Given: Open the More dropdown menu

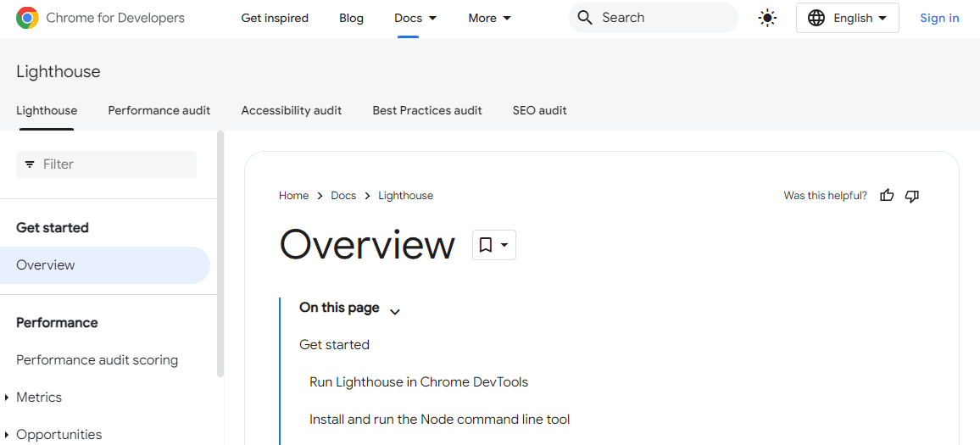Looking at the screenshot, I should click(x=489, y=18).
